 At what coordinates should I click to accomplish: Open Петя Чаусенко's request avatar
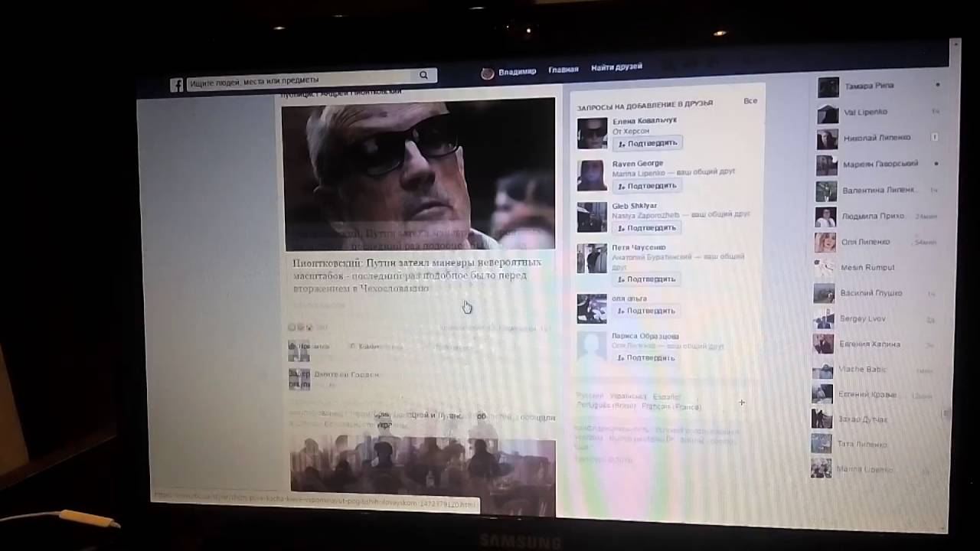click(x=592, y=259)
